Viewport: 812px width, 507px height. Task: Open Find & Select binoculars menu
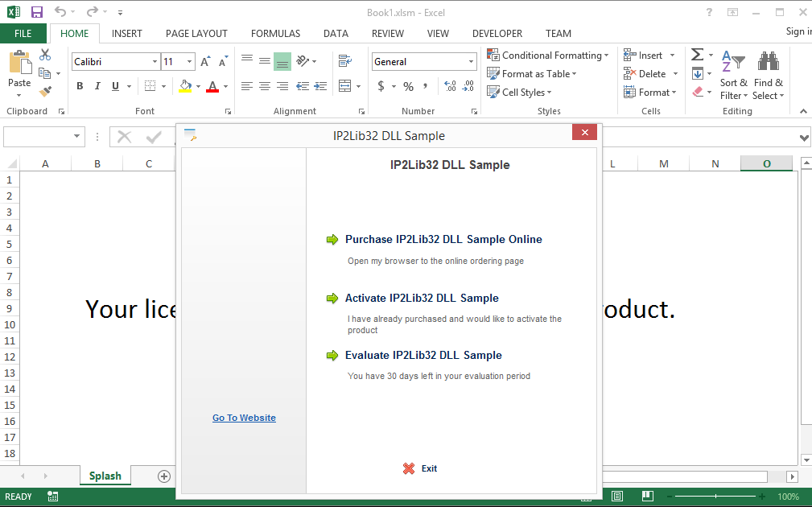[x=768, y=75]
